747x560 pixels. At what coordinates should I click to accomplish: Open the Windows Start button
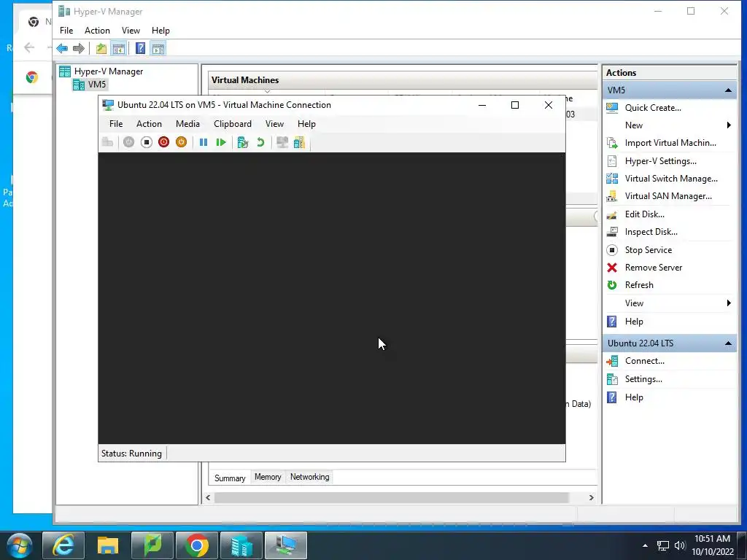click(x=19, y=545)
